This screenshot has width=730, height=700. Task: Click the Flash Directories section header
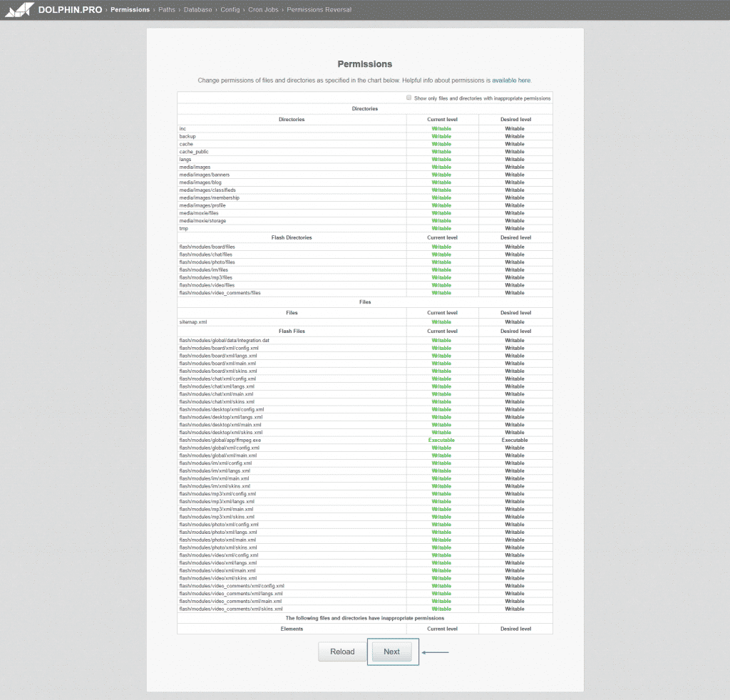tap(292, 237)
